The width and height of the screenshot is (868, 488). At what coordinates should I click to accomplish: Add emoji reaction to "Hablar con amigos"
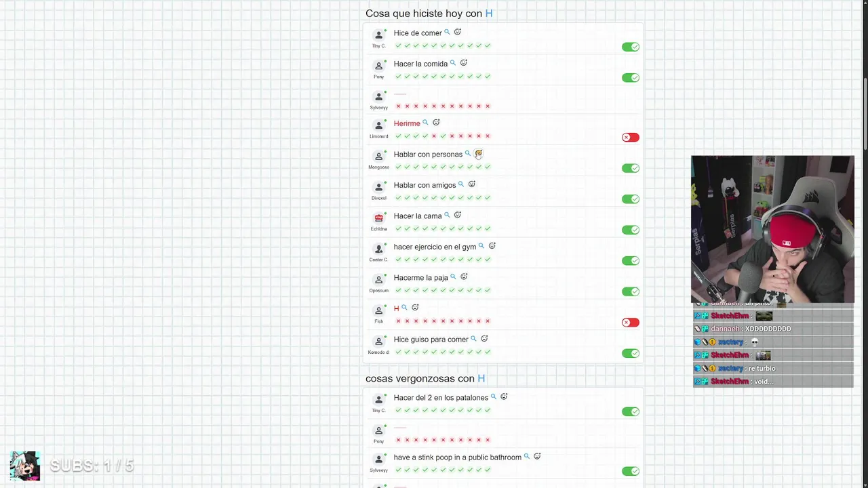472,184
